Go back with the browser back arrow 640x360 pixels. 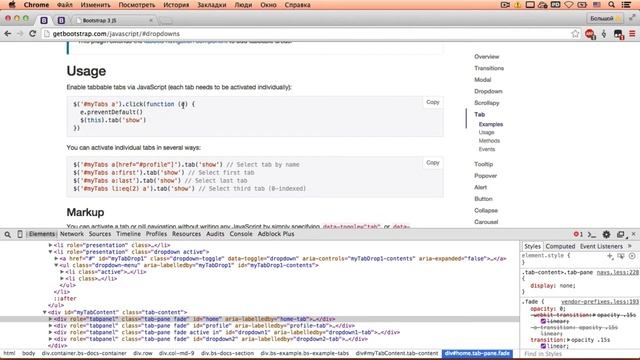pyautogui.click(x=7, y=34)
